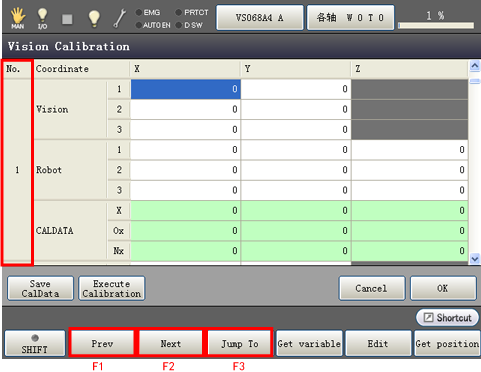Click the large light bulb icon
The image size is (481, 372).
[x=94, y=18]
